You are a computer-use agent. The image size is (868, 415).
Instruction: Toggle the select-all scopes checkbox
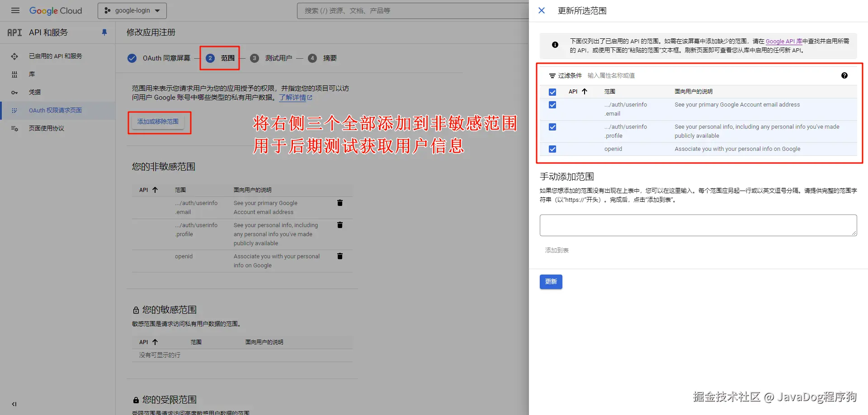point(552,92)
